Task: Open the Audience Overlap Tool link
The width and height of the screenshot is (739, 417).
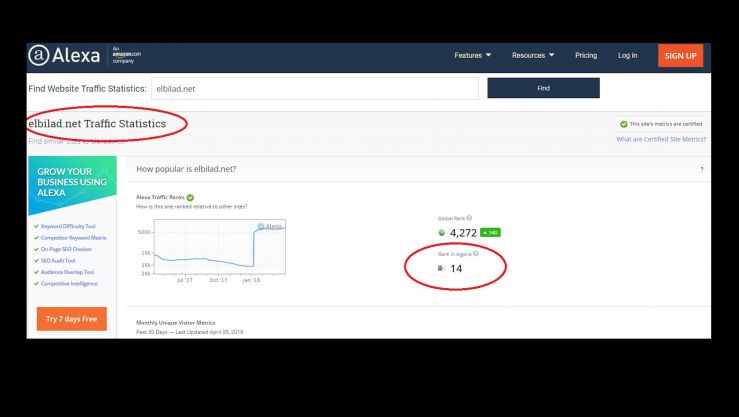Action: coord(67,272)
